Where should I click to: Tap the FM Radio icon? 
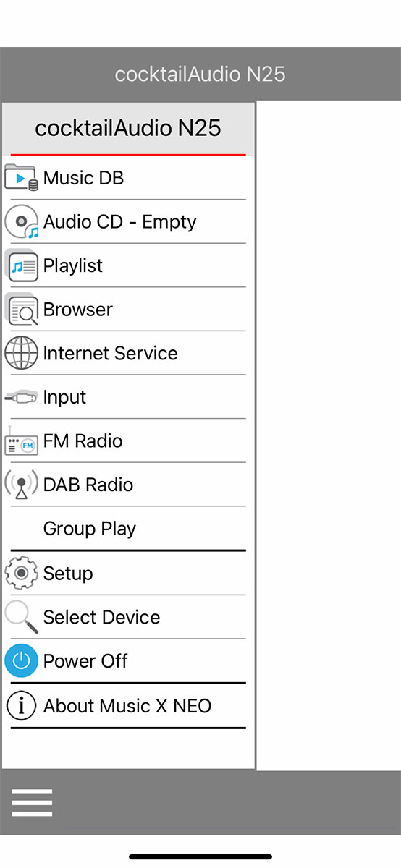point(21,441)
